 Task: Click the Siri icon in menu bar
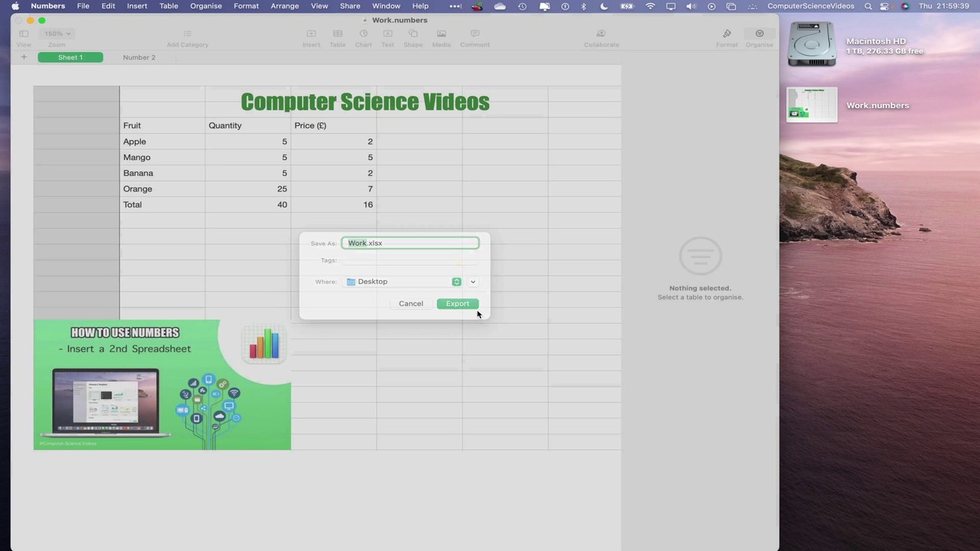(x=906, y=6)
